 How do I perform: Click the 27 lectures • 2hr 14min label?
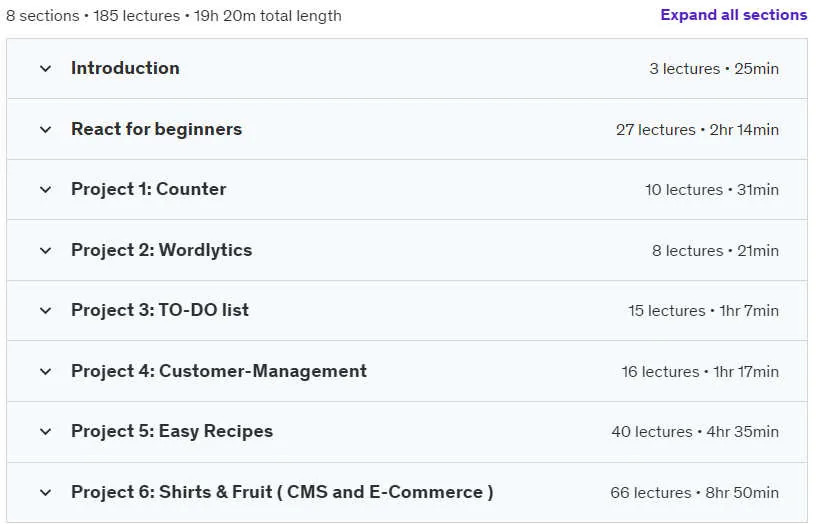coord(697,130)
